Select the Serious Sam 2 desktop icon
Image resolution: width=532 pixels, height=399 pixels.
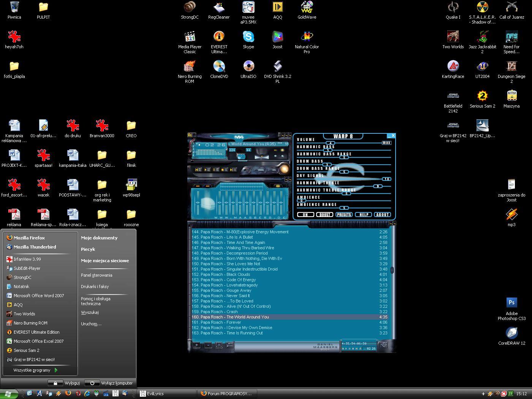point(482,99)
